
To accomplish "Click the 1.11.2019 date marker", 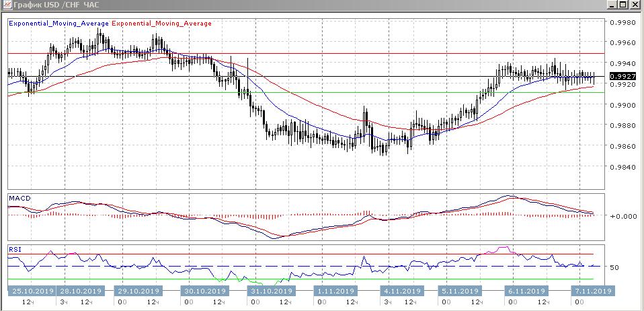I will click(335, 291).
